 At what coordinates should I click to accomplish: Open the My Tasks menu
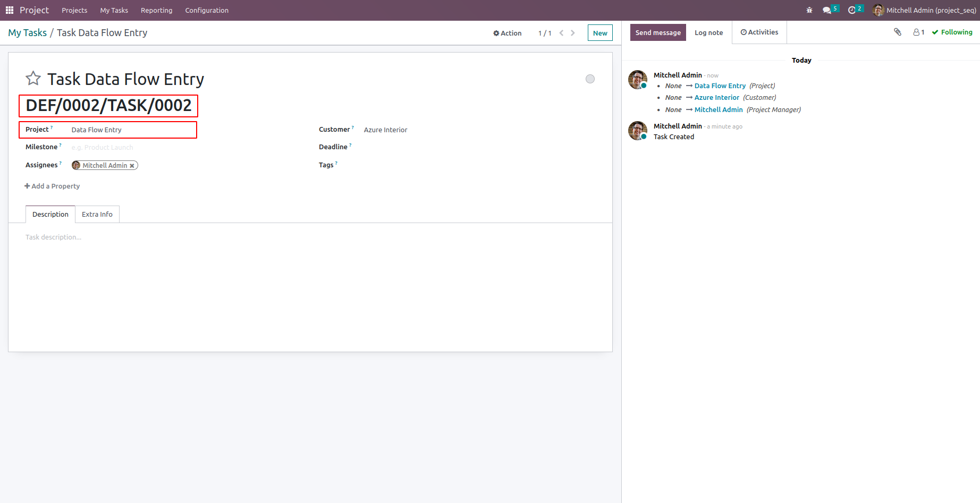click(114, 10)
